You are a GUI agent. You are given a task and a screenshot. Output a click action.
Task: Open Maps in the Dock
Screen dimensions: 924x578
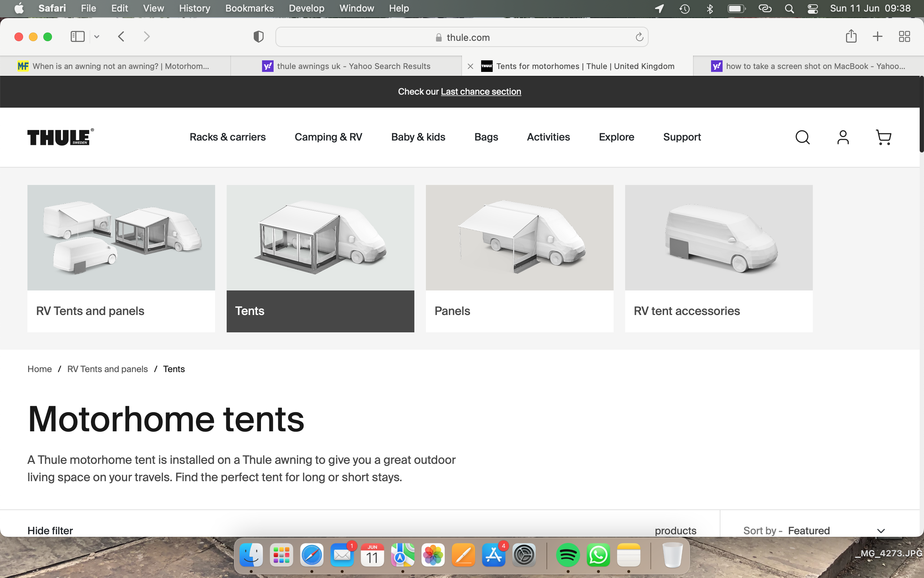[403, 555]
